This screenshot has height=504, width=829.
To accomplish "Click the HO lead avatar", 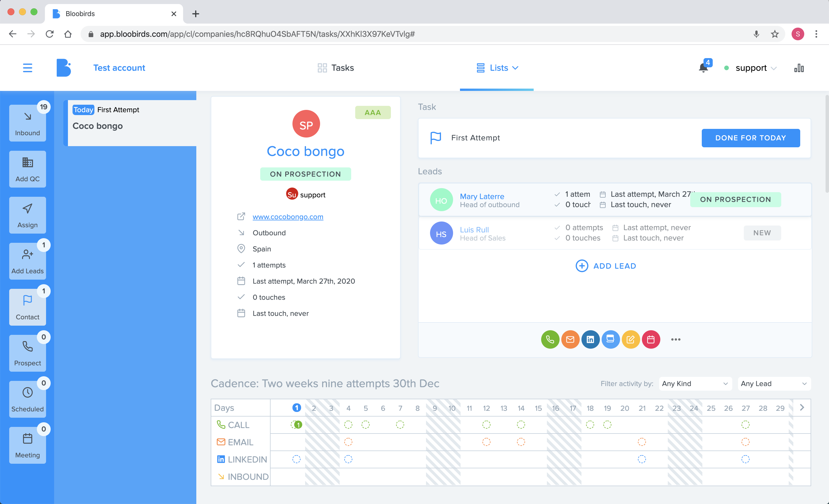I will 441,200.
